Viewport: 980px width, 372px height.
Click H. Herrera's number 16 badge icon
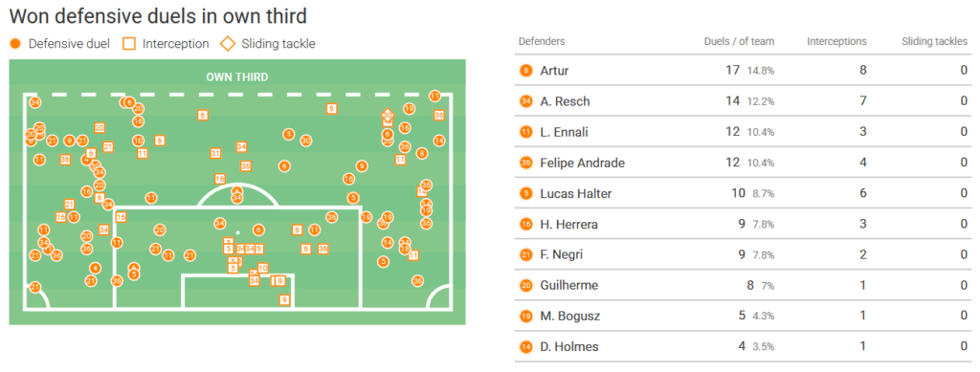(525, 224)
